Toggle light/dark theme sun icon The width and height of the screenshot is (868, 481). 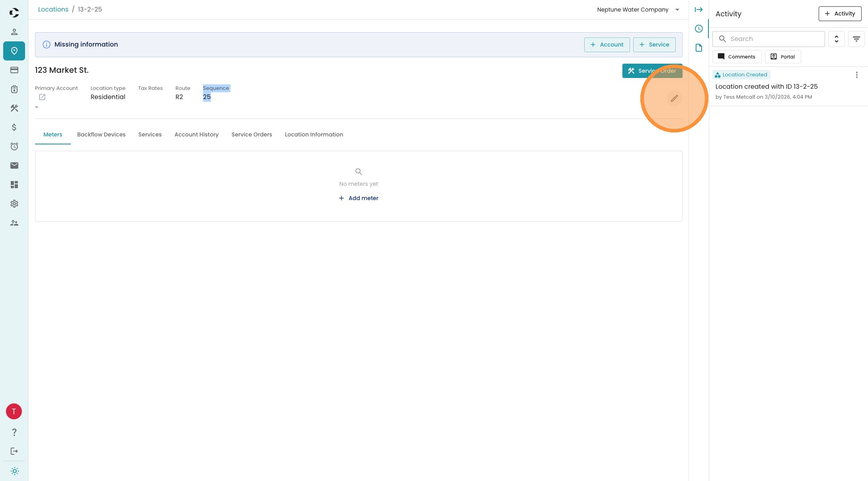[x=15, y=471]
